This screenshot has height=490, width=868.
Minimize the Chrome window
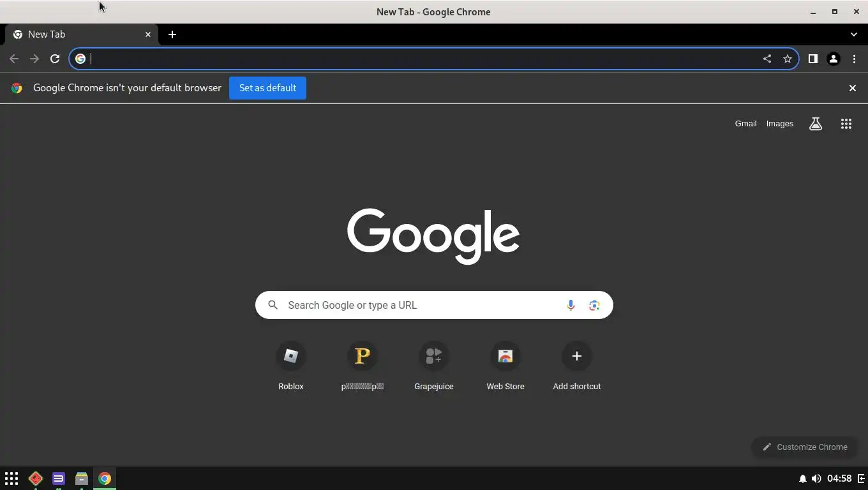click(813, 11)
